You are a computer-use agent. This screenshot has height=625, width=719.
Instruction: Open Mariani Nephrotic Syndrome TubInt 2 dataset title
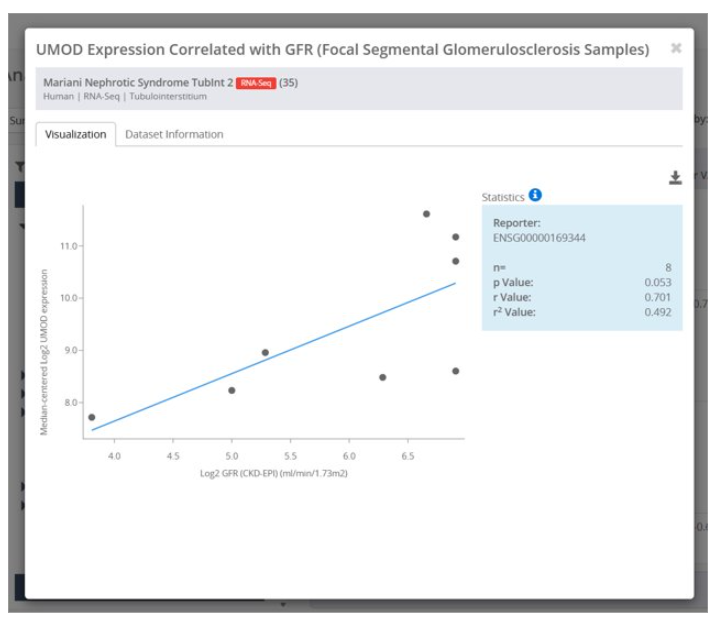pyautogui.click(x=138, y=83)
